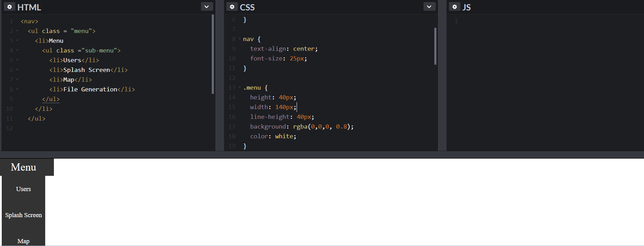This screenshot has width=644, height=246.
Task: Click the JS panel title
Action: [467, 7]
